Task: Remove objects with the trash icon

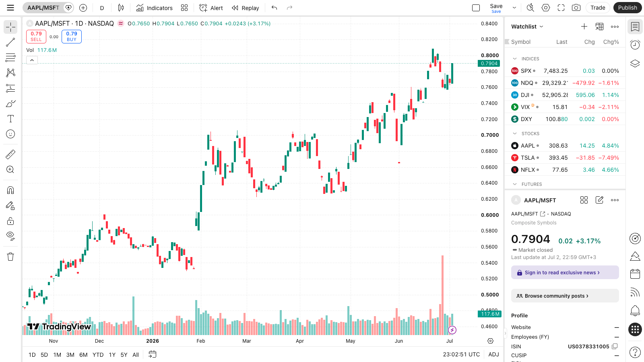Action: (10, 257)
